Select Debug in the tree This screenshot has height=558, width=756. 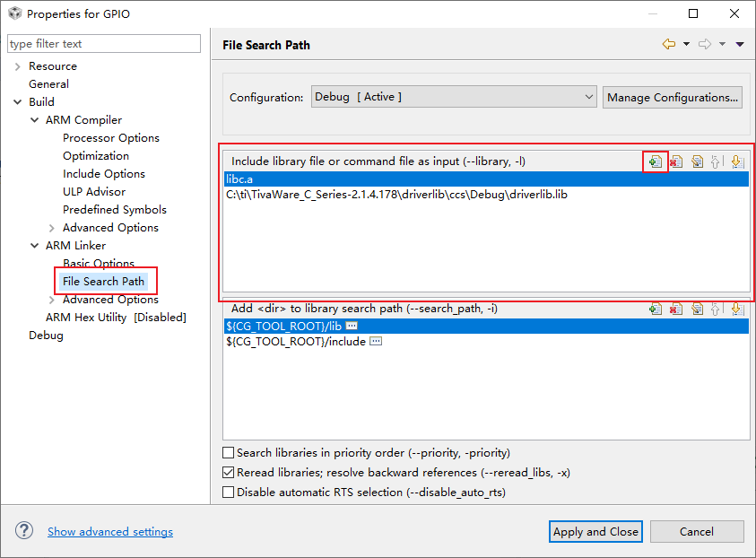tap(46, 336)
